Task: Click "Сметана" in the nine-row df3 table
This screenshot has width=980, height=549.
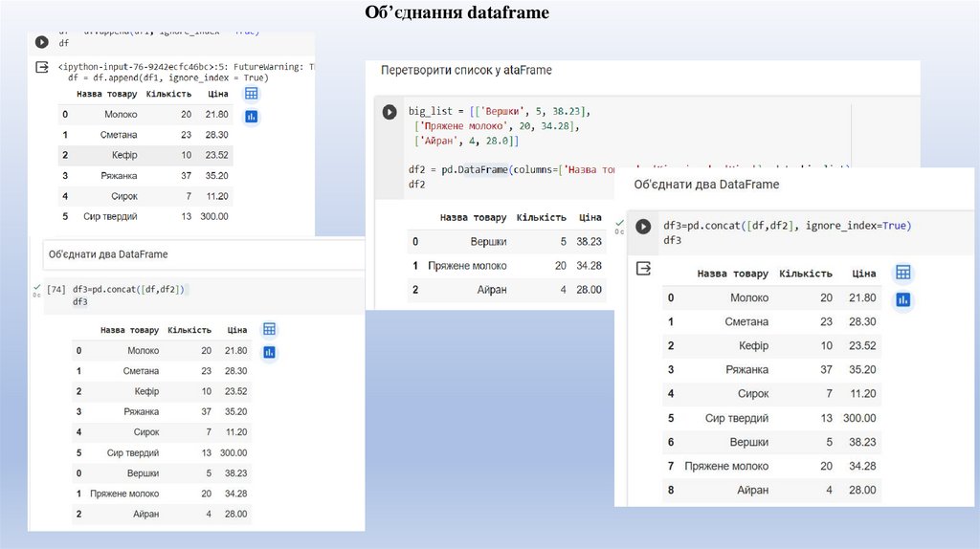Action: point(746,322)
